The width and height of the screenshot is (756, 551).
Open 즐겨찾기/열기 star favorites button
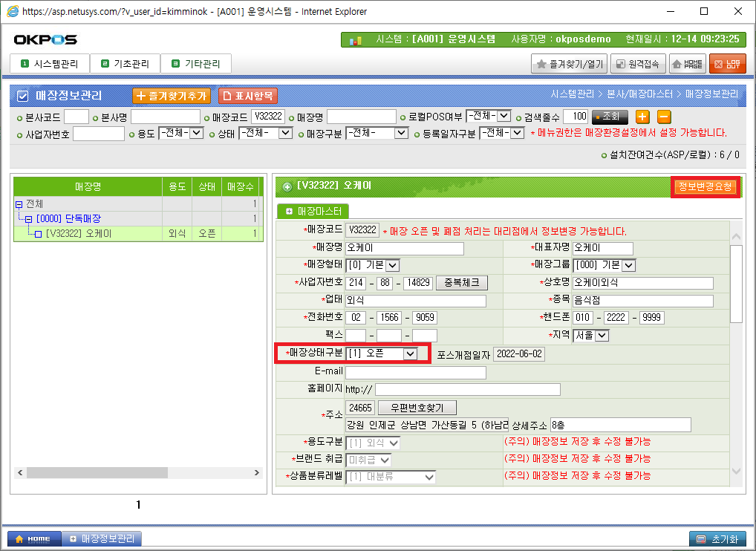[570, 64]
